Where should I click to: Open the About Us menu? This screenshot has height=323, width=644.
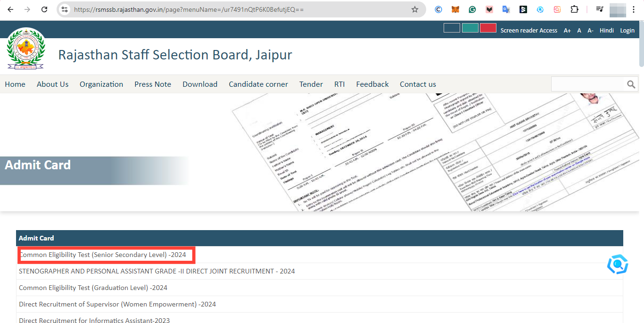pyautogui.click(x=53, y=84)
